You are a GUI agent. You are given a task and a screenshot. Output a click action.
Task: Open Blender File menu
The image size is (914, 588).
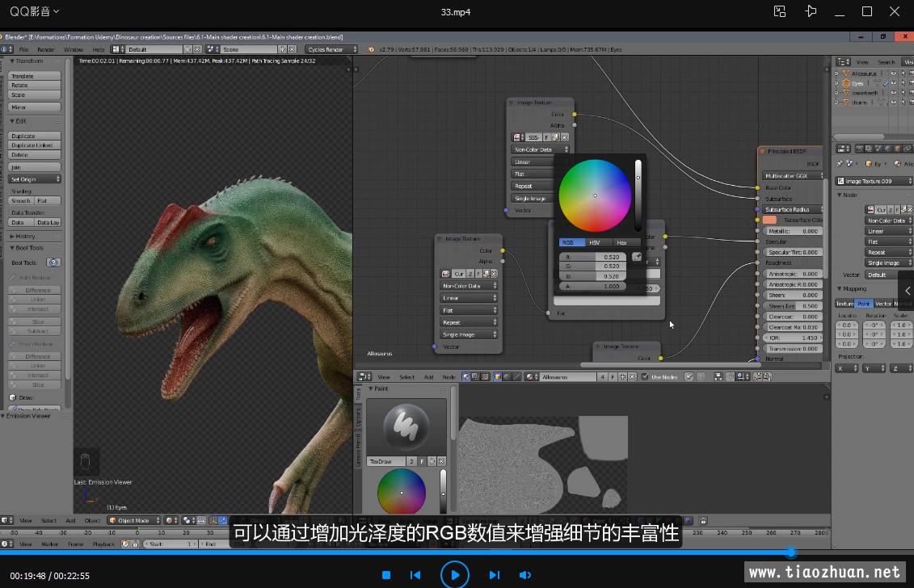click(x=24, y=49)
